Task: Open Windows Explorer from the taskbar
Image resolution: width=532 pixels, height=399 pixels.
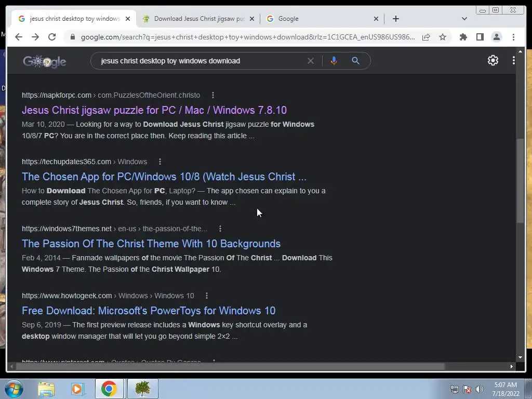Action: 46,389
